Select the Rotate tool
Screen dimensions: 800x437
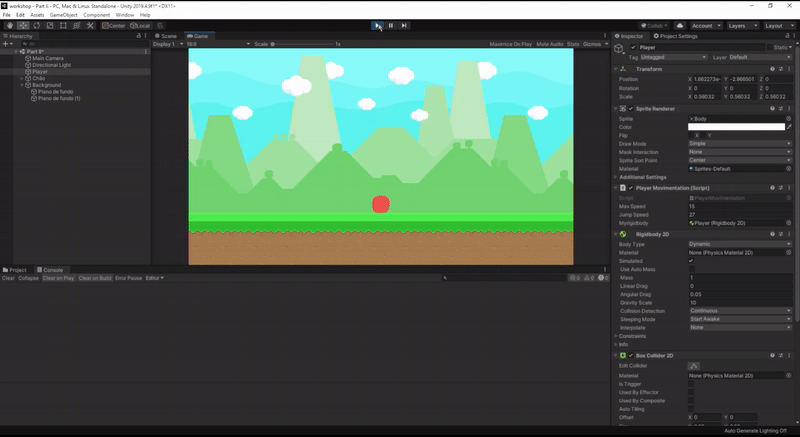36,25
